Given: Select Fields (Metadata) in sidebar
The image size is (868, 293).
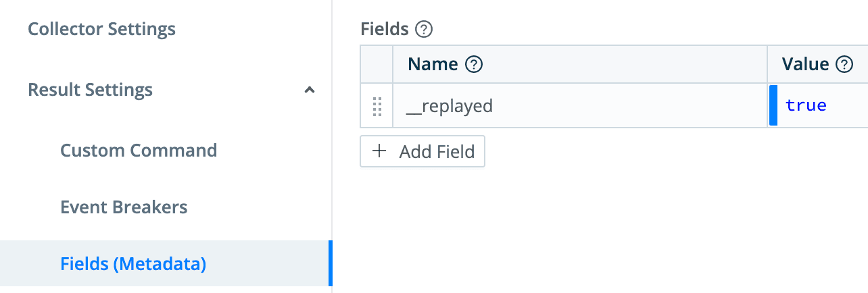Looking at the screenshot, I should tap(133, 263).
